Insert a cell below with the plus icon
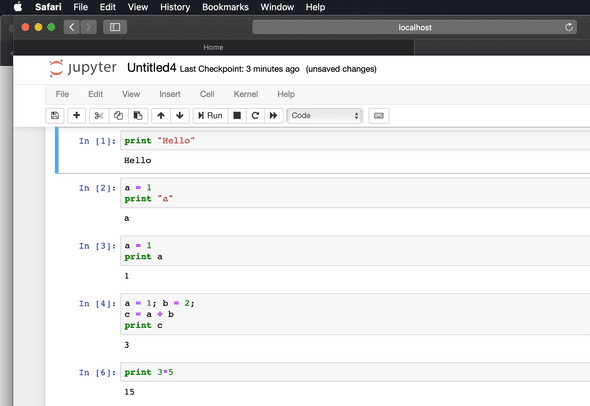This screenshot has width=590, height=406. 76,116
